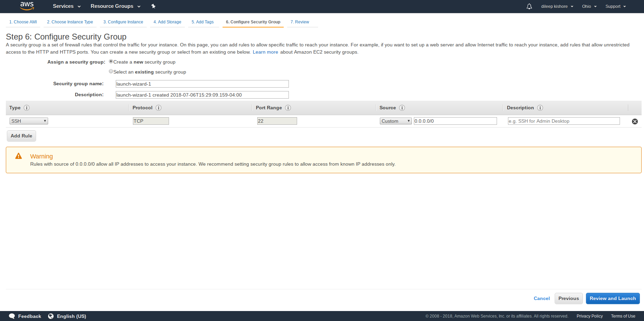Open the notifications bell icon
This screenshot has width=644, height=321.
click(529, 7)
